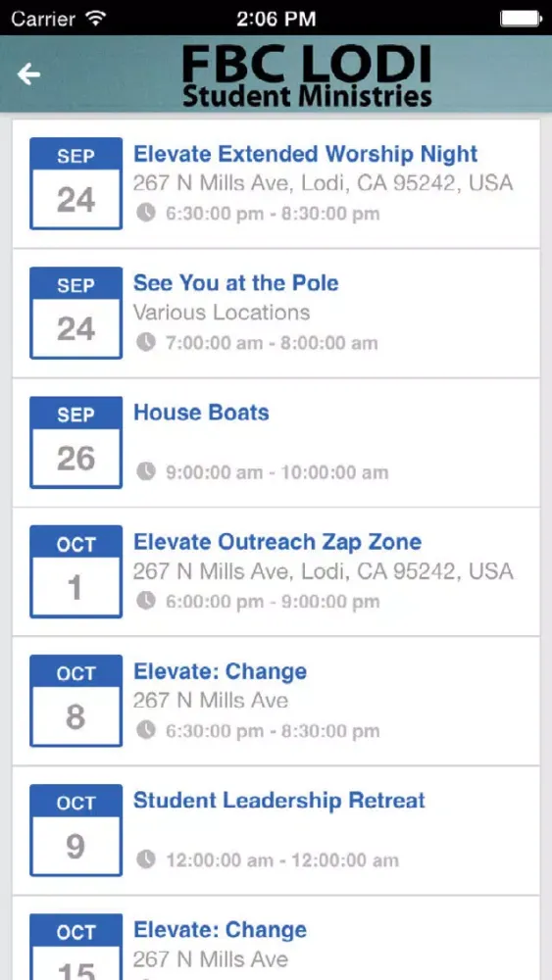The width and height of the screenshot is (552, 980).
Task: Open Elevate Outreach Zap Zone event
Action: pos(277,542)
